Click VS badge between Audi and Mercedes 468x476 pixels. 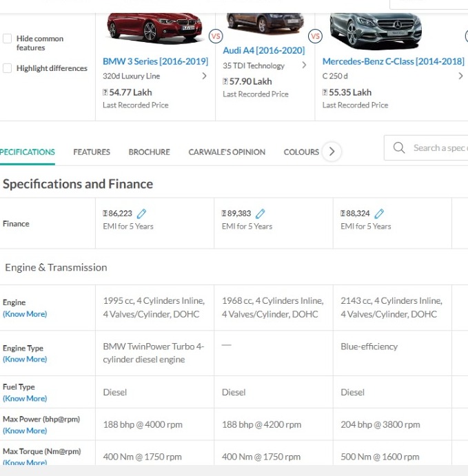point(315,37)
